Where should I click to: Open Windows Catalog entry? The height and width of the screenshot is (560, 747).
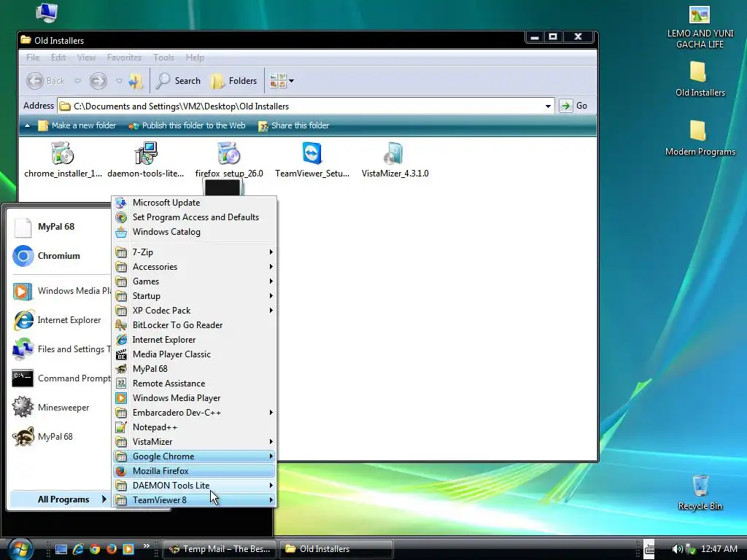pos(194,232)
